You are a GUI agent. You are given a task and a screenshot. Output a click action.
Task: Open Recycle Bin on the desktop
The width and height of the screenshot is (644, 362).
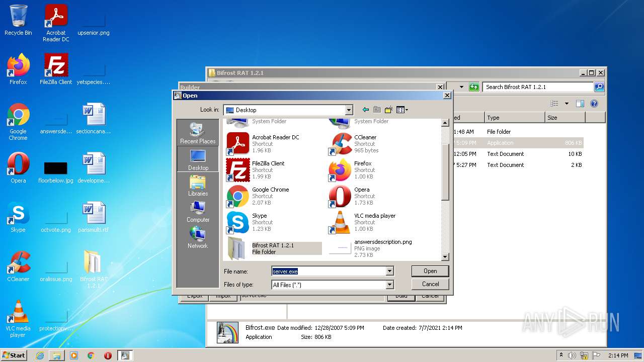18,20
